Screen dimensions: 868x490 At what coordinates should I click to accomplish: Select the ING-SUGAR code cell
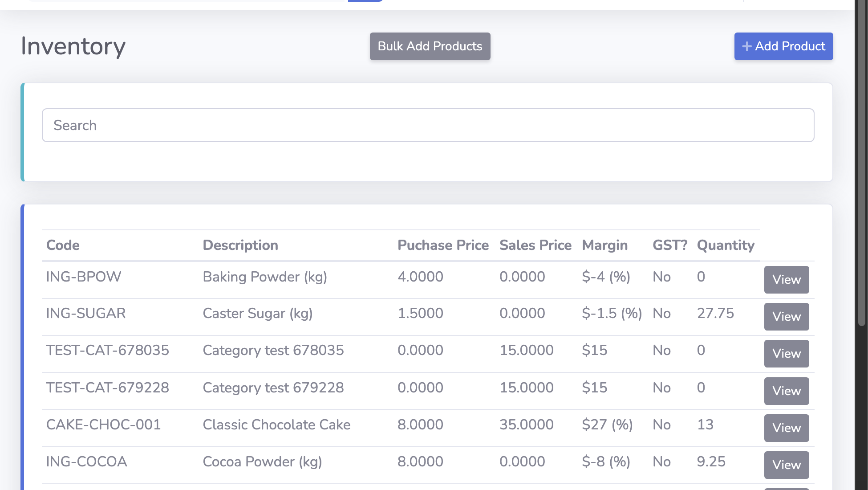click(86, 313)
